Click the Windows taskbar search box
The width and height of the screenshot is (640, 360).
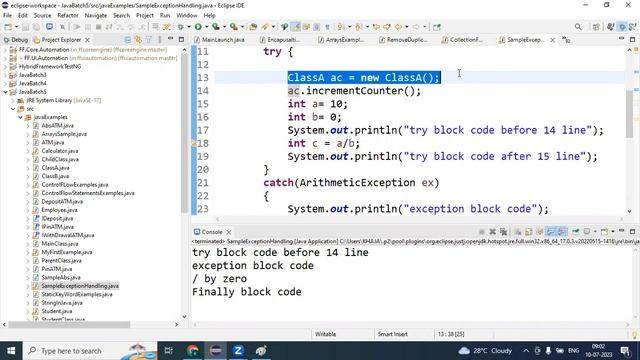89,351
